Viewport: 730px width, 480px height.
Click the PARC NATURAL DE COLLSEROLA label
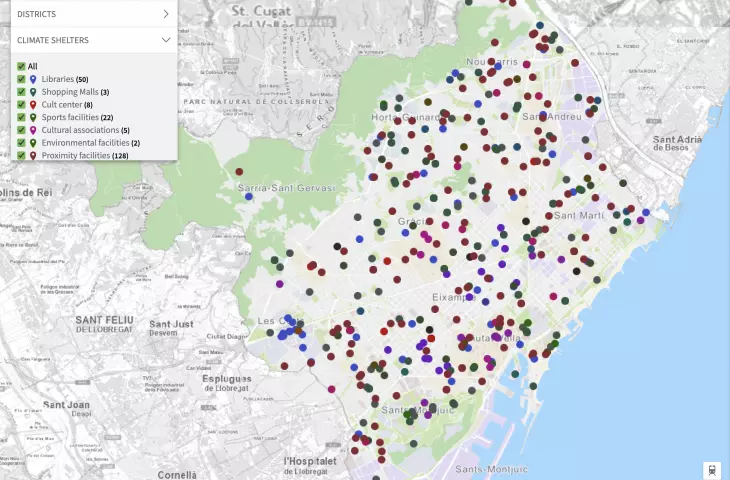(257, 101)
